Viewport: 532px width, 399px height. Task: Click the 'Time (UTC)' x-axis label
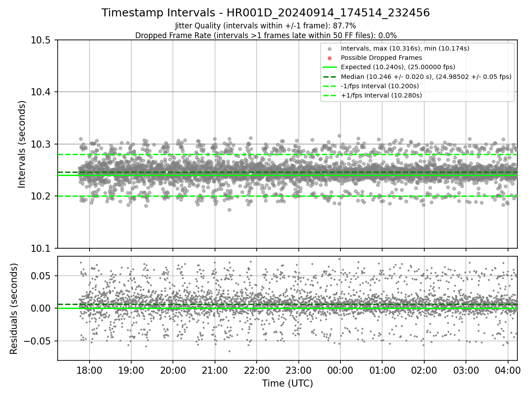pyautogui.click(x=287, y=383)
